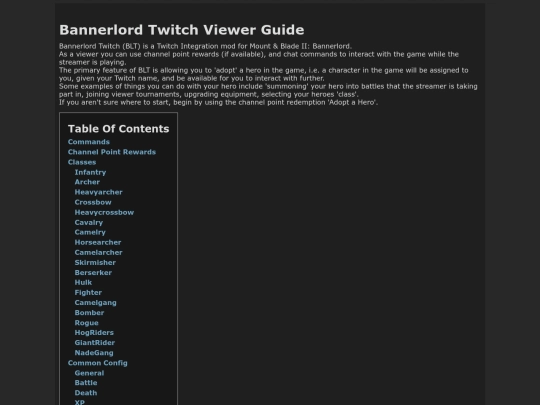Go to Channel Point Rewards section
Image resolution: width=540 pixels, height=405 pixels.
coord(112,152)
